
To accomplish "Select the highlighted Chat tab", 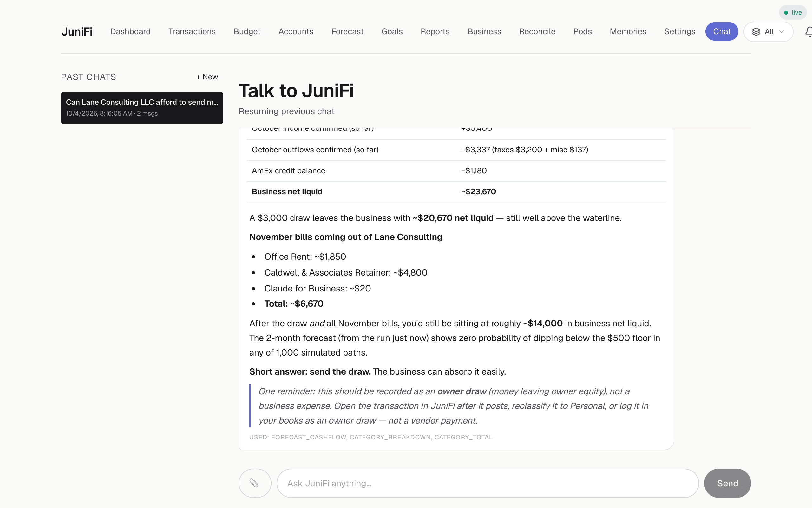I will [x=721, y=31].
